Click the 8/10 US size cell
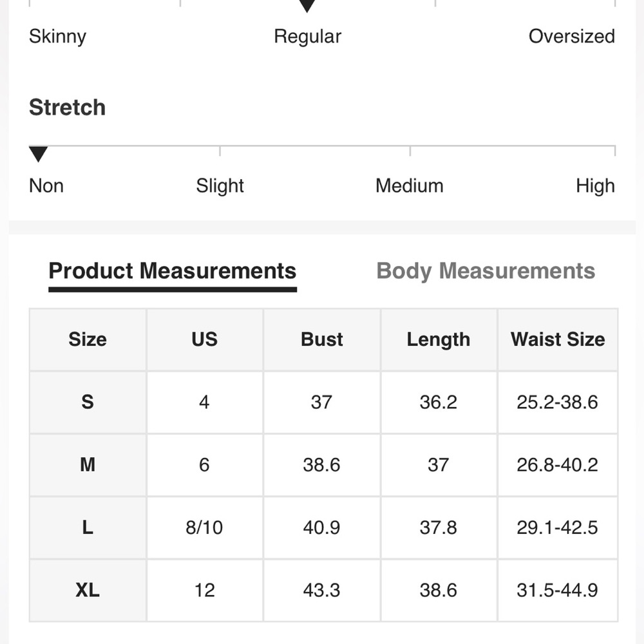This screenshot has height=644, width=644. click(x=205, y=528)
